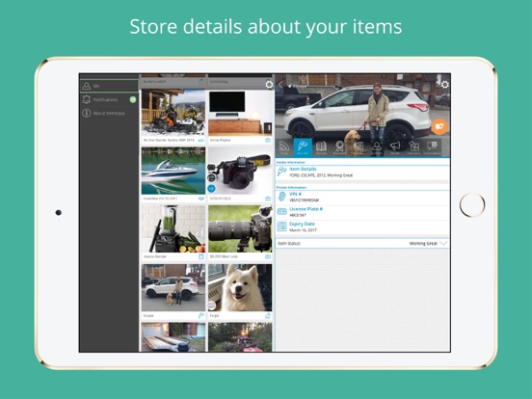This screenshot has height=399, width=532.
Task: Click the camera icon beside Nikon Lens caption
Action: (268, 256)
